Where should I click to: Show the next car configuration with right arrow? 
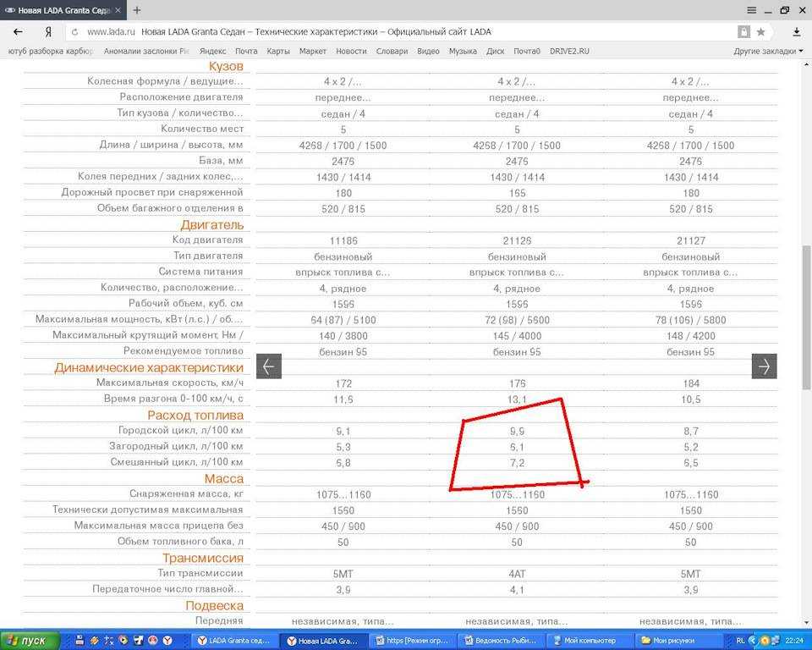coord(765,366)
